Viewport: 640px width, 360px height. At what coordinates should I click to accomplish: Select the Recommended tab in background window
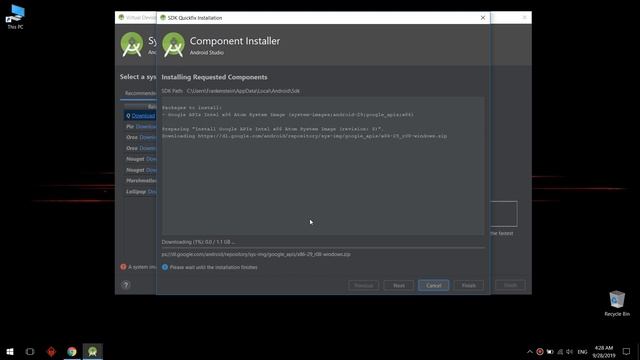click(140, 93)
